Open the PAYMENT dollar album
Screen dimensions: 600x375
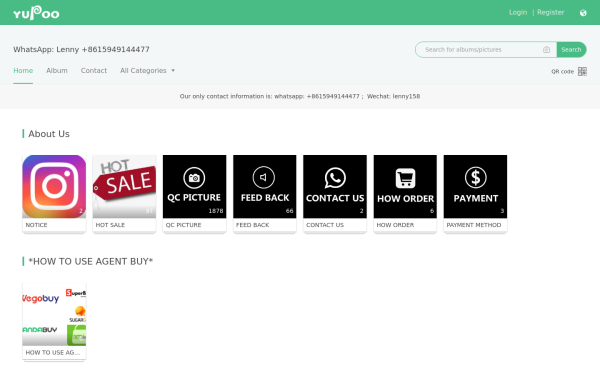coord(475,187)
